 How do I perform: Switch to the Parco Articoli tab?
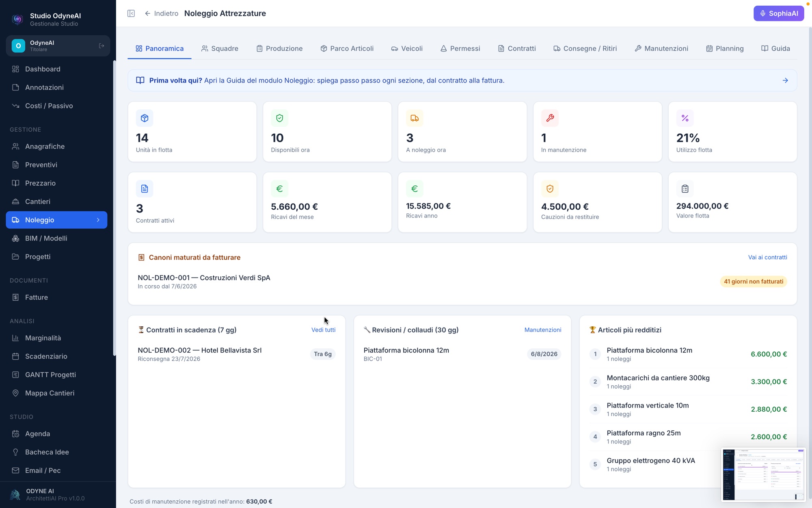tap(347, 48)
